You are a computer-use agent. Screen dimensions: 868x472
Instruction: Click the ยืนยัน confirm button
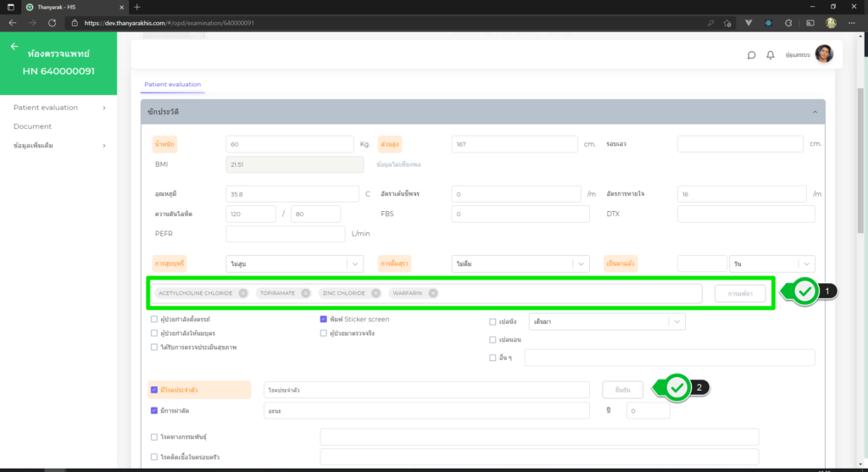621,390
